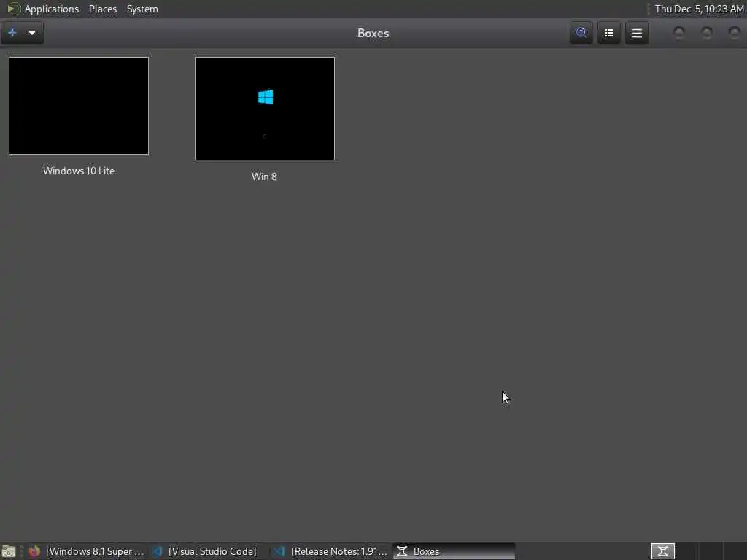This screenshot has width=747, height=560.
Task: Switch to the Windows 8.1 Super Firefox window
Action: (86, 551)
